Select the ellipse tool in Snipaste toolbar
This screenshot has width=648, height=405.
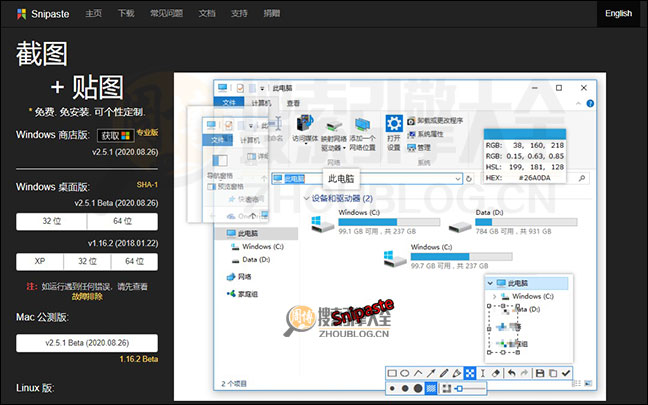[x=405, y=373]
